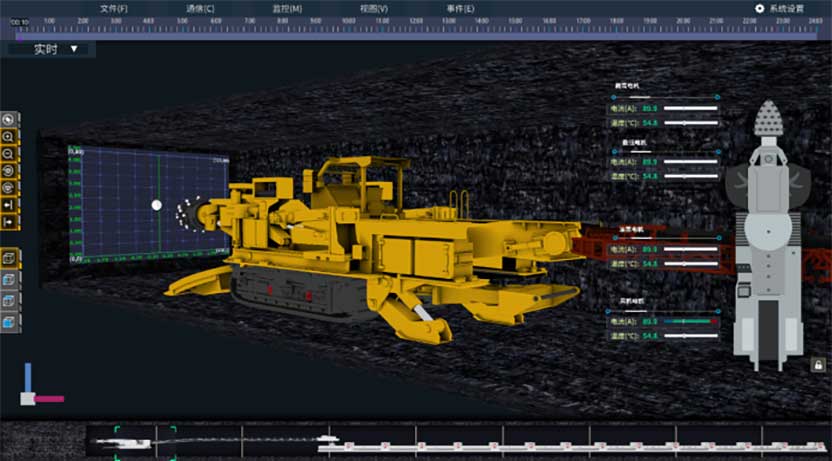Open the 视图(V) menu
This screenshot has height=461, width=832.
click(x=374, y=8)
